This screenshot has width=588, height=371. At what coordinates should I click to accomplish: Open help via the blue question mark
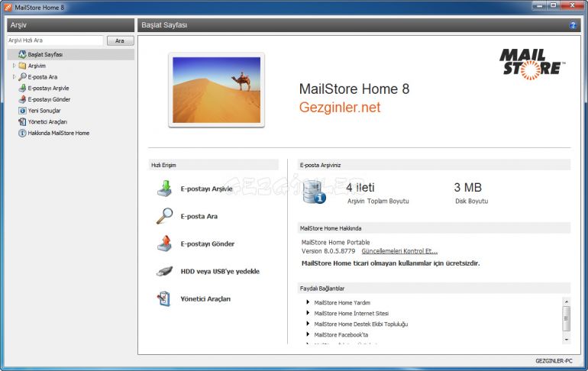click(573, 25)
